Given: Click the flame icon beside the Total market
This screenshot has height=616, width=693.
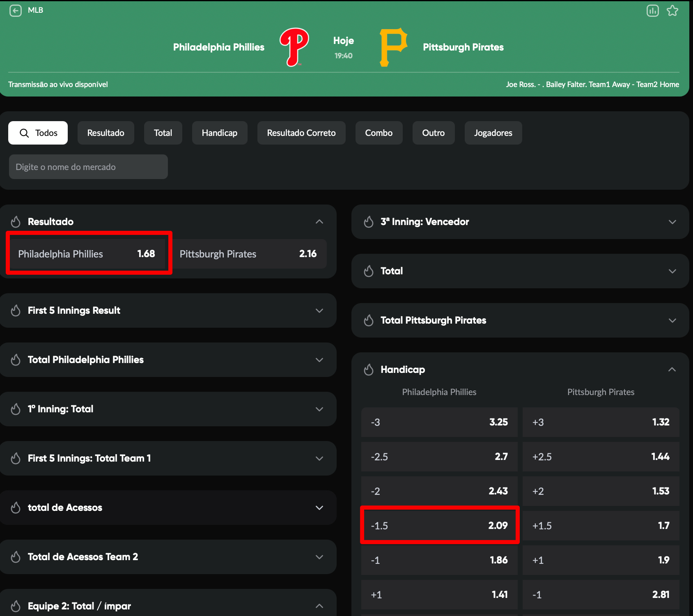Looking at the screenshot, I should [x=369, y=271].
